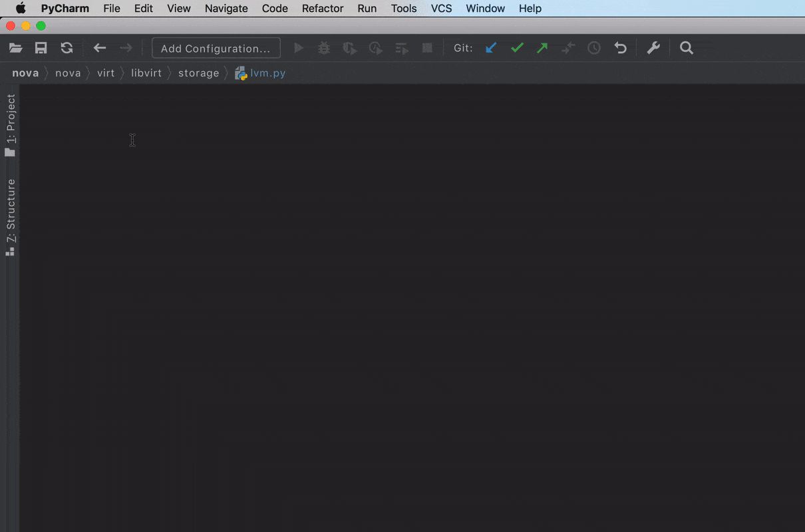
Task: Click the Run play icon
Action: click(x=299, y=48)
